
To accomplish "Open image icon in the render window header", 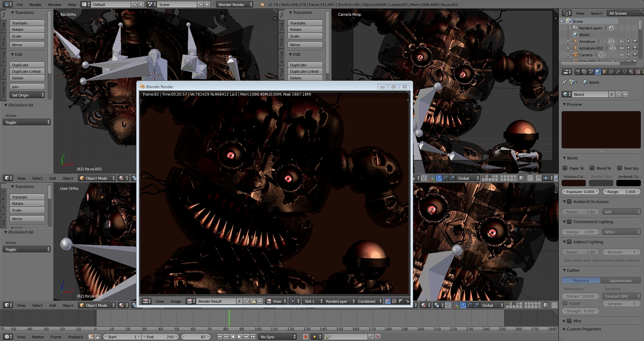I will click(x=253, y=301).
